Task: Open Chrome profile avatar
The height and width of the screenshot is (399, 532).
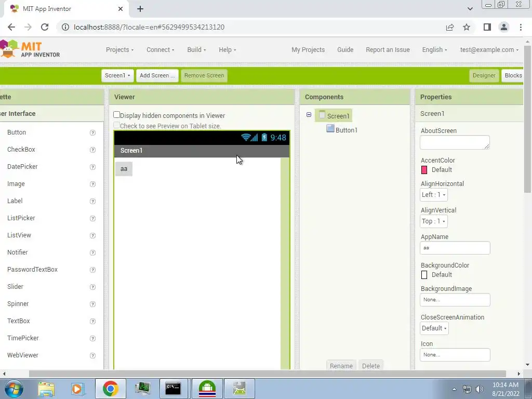Action: pos(504,27)
